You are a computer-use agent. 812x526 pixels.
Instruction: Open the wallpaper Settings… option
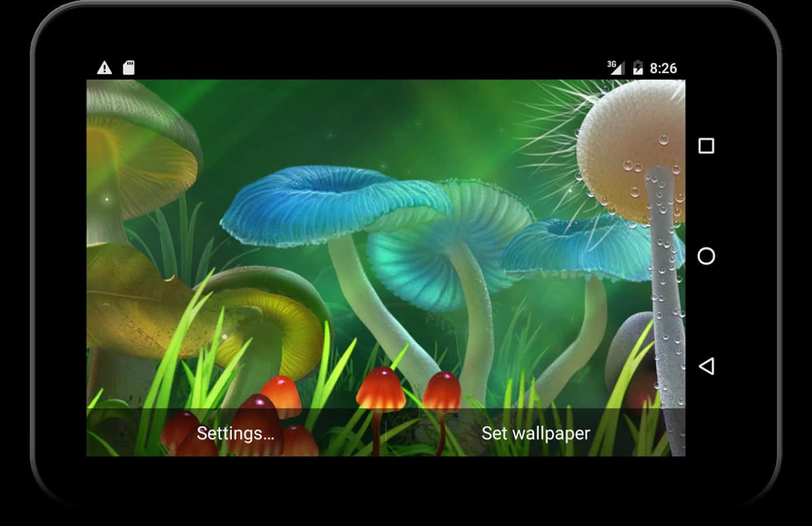(235, 433)
